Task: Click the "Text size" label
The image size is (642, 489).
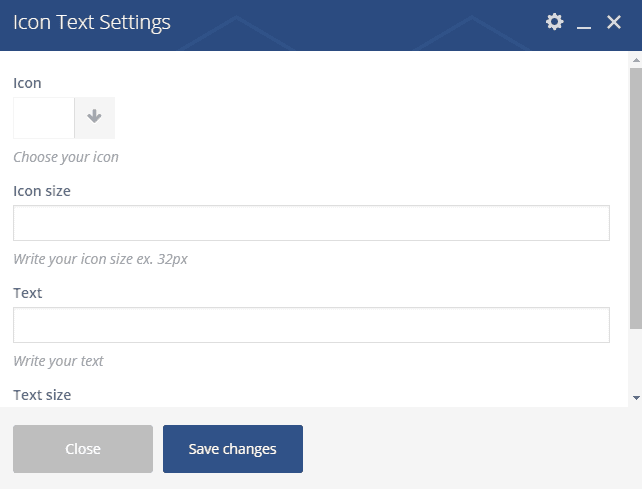Action: pyautogui.click(x=42, y=395)
